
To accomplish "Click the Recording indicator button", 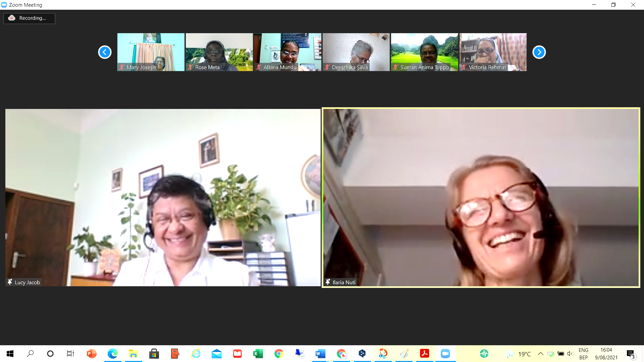I will click(x=29, y=18).
